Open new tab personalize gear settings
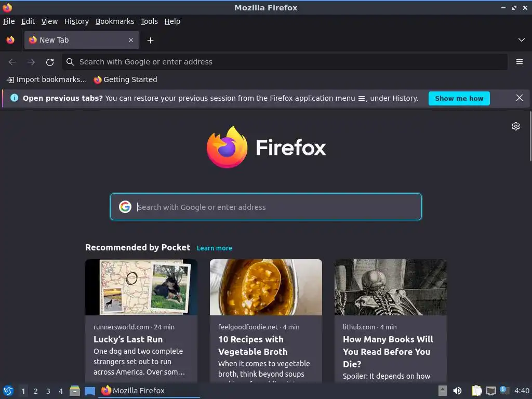The width and height of the screenshot is (532, 399). coord(516,126)
